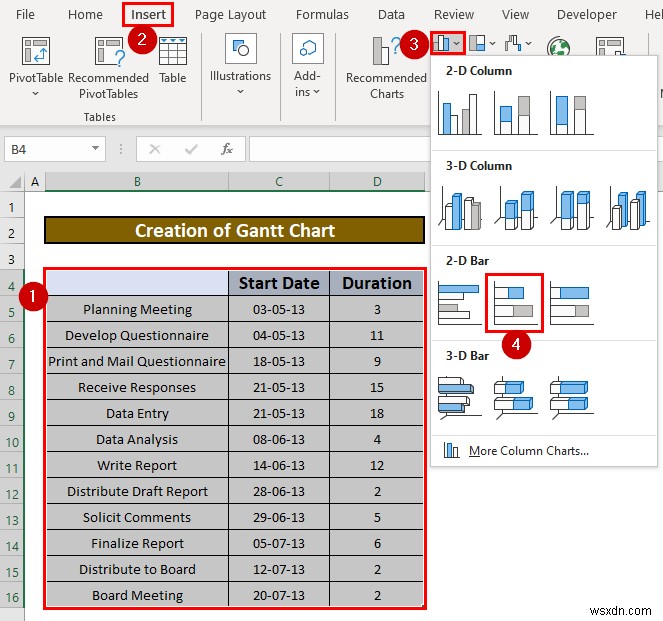The image size is (663, 621).
Task: Open the Add-ins dropdown
Action: (x=307, y=66)
